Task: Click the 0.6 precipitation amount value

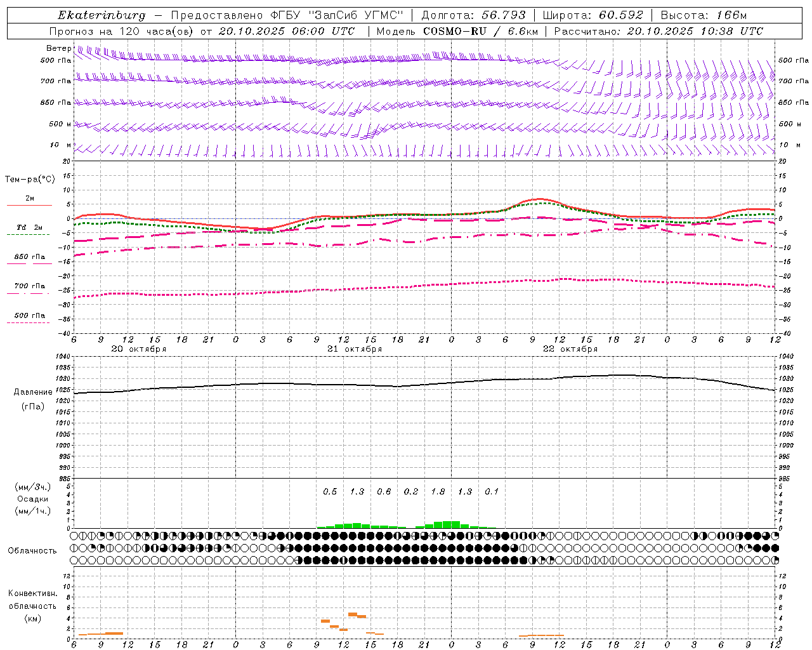Action: pyautogui.click(x=384, y=492)
